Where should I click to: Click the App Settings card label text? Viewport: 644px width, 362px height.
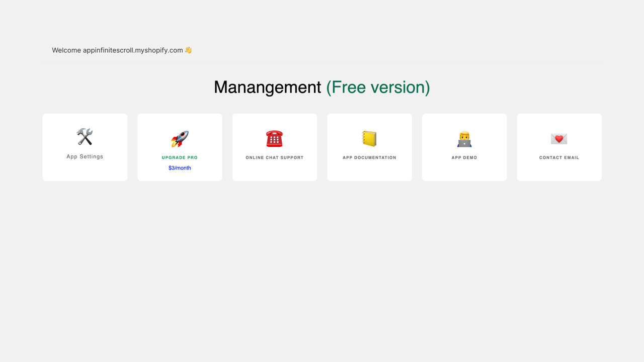tap(85, 156)
